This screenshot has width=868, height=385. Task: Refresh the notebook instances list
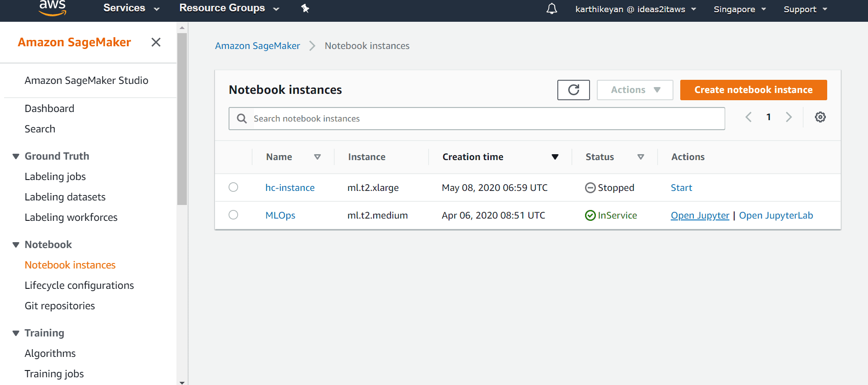(573, 90)
